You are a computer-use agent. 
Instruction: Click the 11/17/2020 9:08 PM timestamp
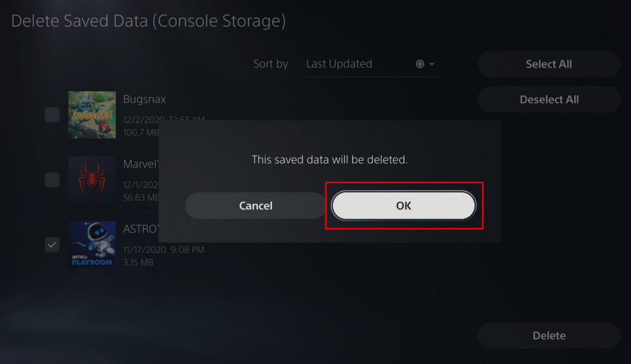(x=163, y=249)
